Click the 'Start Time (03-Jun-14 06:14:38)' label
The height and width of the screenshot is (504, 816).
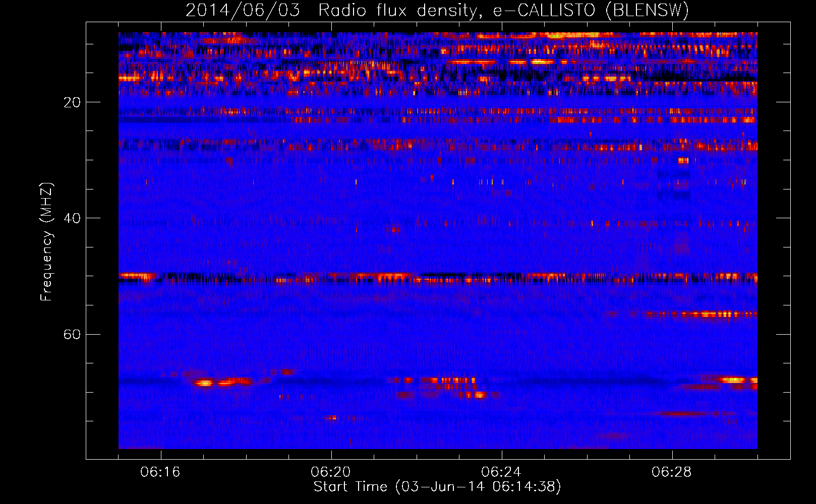437,487
